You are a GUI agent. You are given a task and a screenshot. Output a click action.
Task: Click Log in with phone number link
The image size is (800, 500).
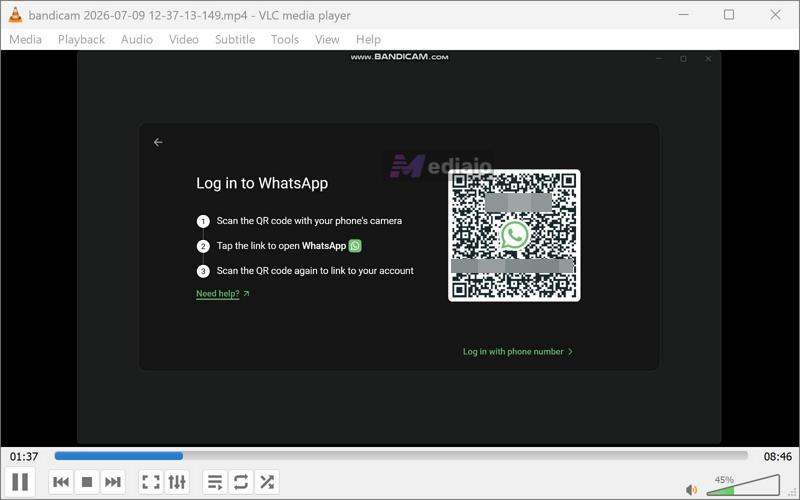coord(518,352)
